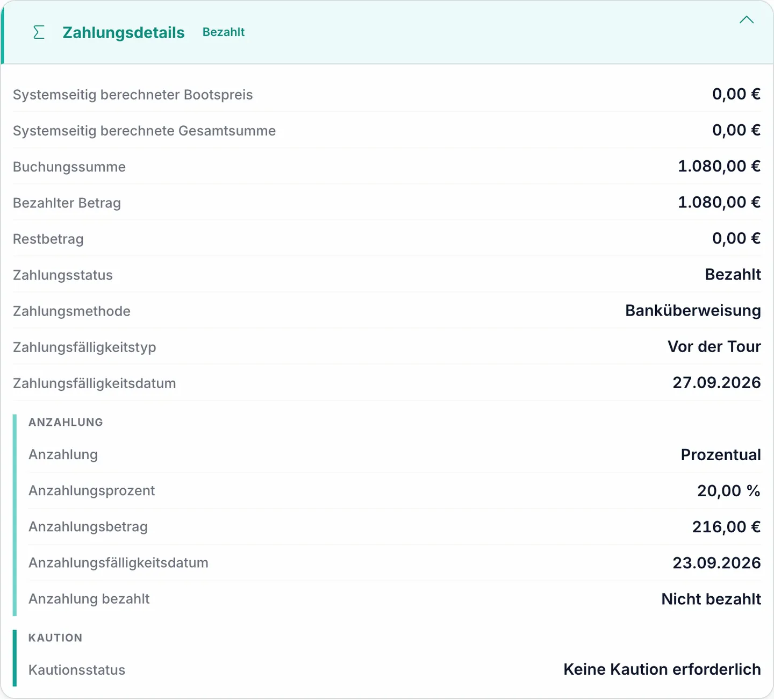This screenshot has height=700, width=774.
Task: Select the Banküberweisung payment method value
Action: point(693,310)
